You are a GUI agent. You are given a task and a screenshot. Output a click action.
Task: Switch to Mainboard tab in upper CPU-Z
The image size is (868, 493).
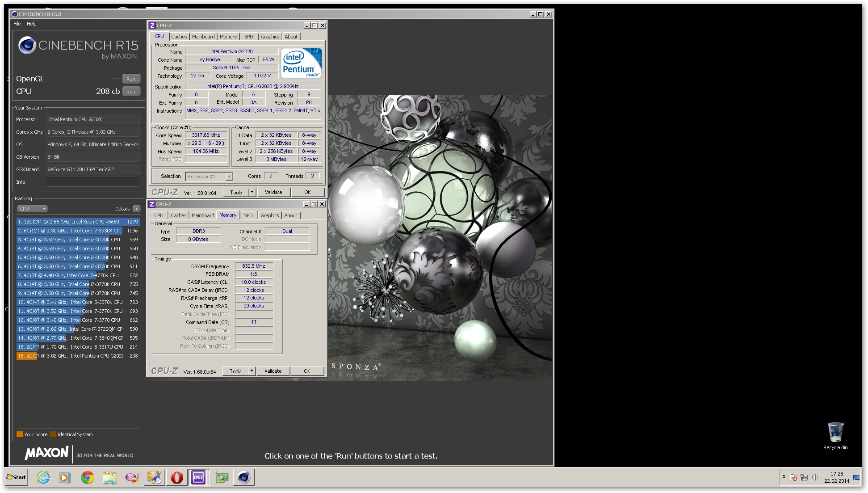pos(203,37)
